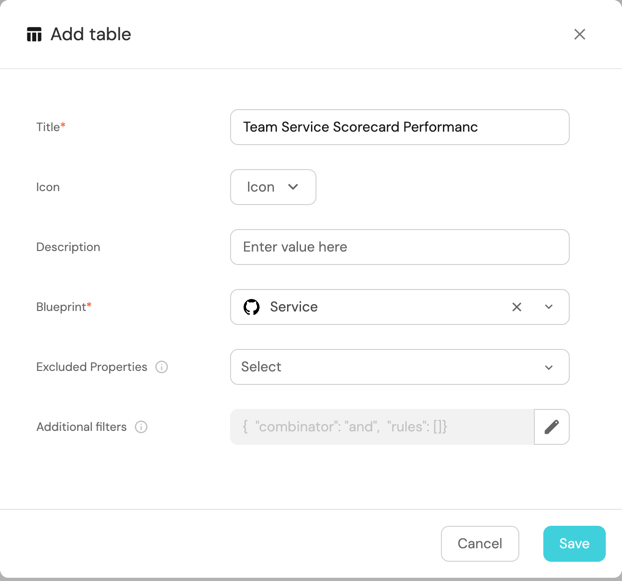Save the new table
Viewport: 622px width, 581px height.
[574, 544]
